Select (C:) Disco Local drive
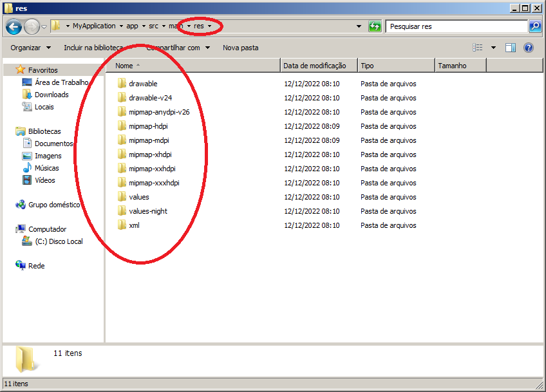546x392 pixels. pos(59,241)
